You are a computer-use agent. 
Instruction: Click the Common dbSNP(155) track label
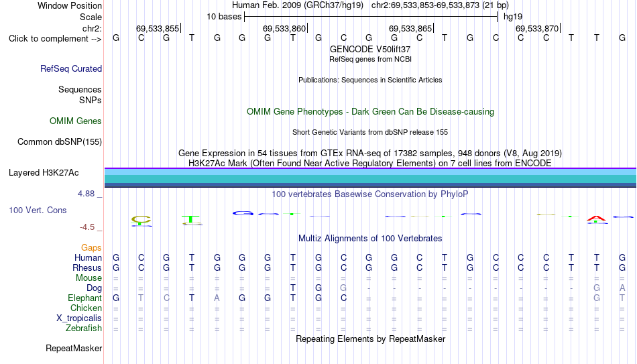59,142
